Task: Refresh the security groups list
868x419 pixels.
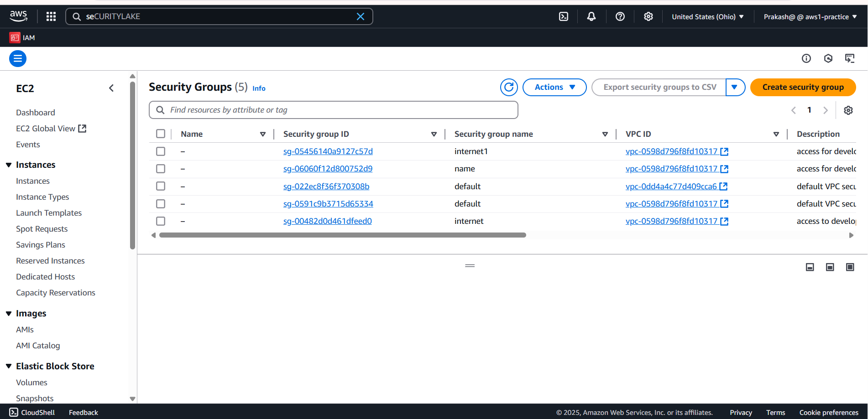Action: [509, 87]
